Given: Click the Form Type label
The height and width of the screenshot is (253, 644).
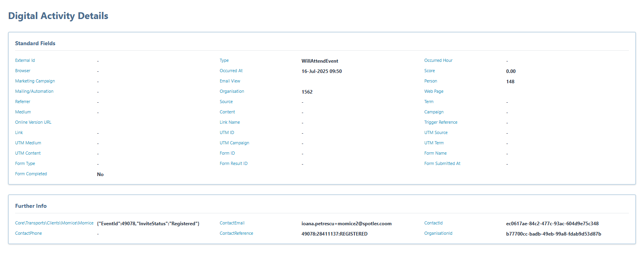Looking at the screenshot, I should click(x=25, y=163).
